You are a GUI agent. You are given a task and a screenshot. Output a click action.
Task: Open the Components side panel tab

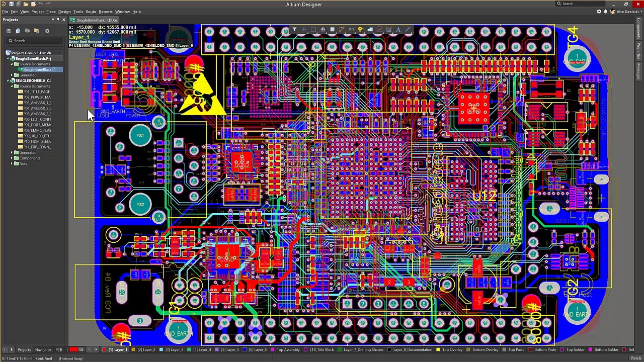[639, 28]
